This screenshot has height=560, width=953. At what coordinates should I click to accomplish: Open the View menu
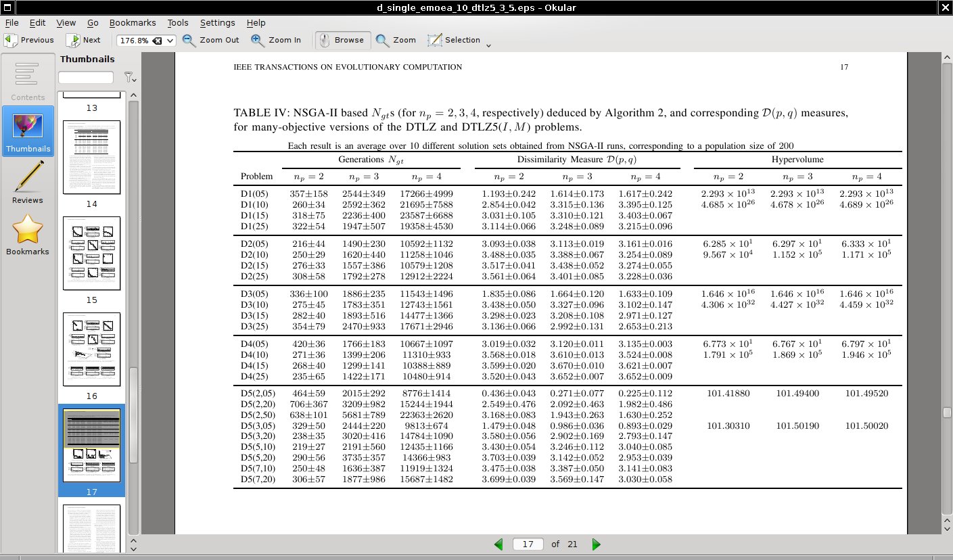coord(66,23)
